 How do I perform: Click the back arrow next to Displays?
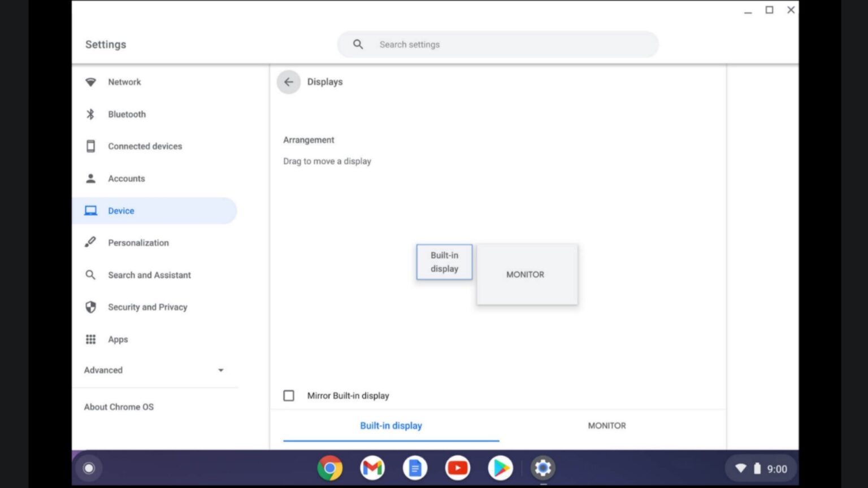click(x=288, y=82)
